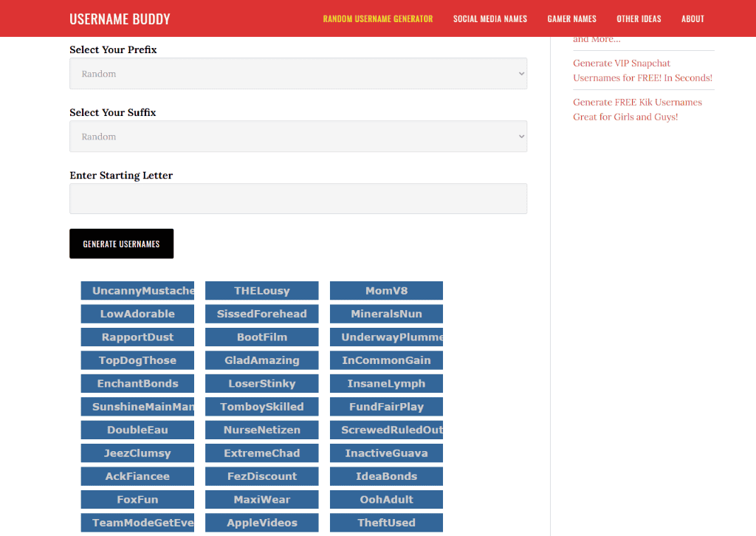Click the Generate Usernames button

pos(122,244)
